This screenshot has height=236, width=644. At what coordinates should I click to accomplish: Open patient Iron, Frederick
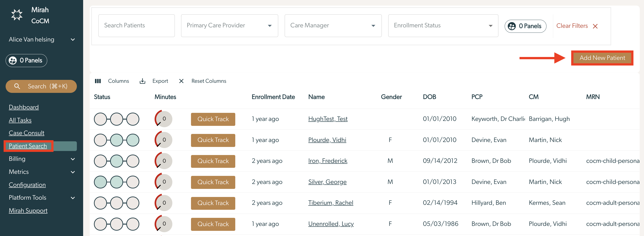point(328,161)
